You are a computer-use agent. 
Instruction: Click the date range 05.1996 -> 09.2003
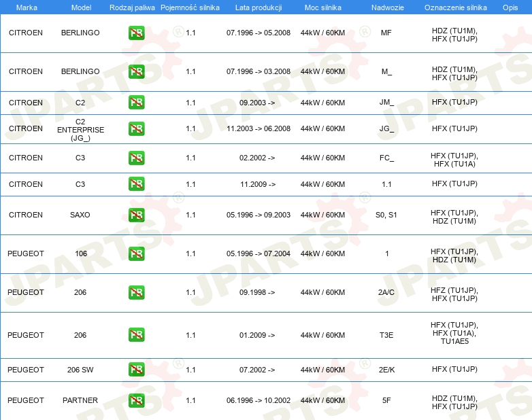point(259,215)
